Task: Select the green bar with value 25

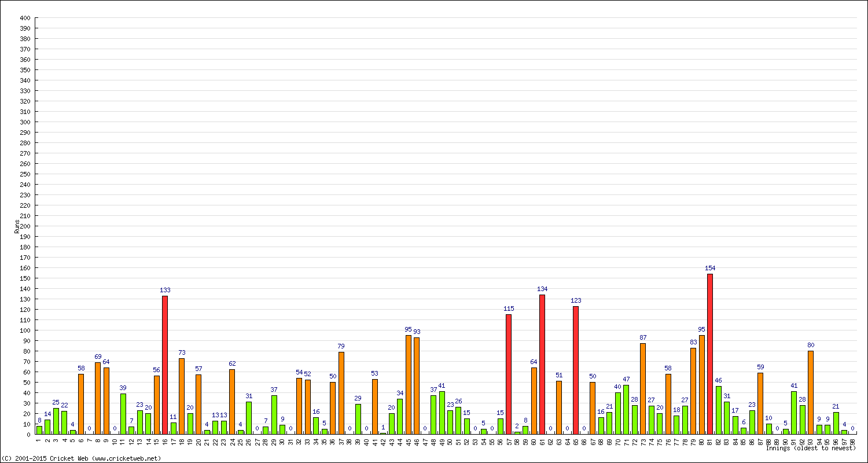Action: pyautogui.click(x=56, y=421)
